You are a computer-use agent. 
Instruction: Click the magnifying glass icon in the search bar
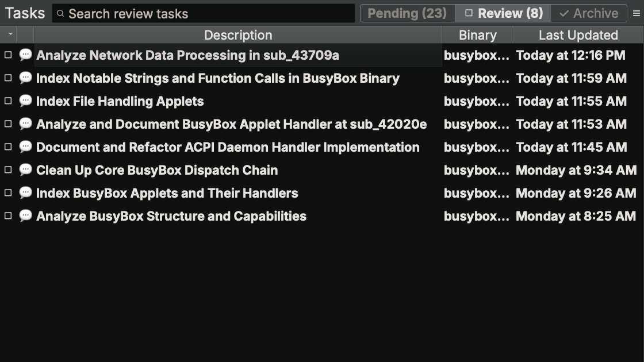pyautogui.click(x=60, y=13)
